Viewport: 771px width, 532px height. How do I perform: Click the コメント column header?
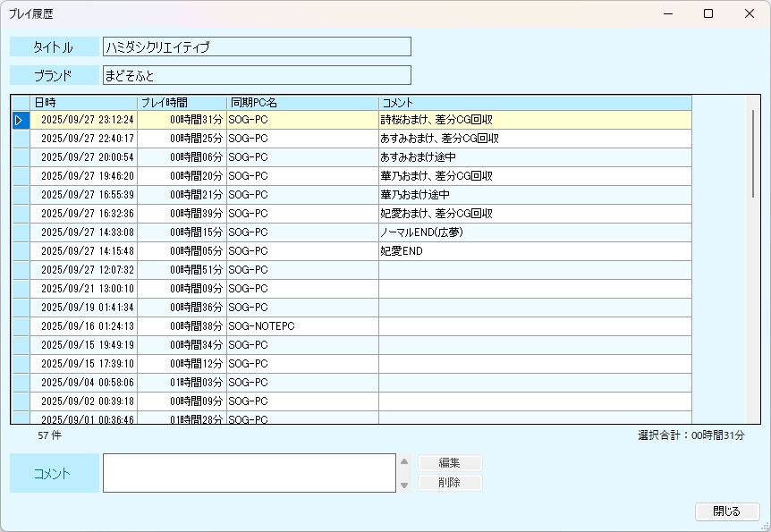(x=534, y=103)
